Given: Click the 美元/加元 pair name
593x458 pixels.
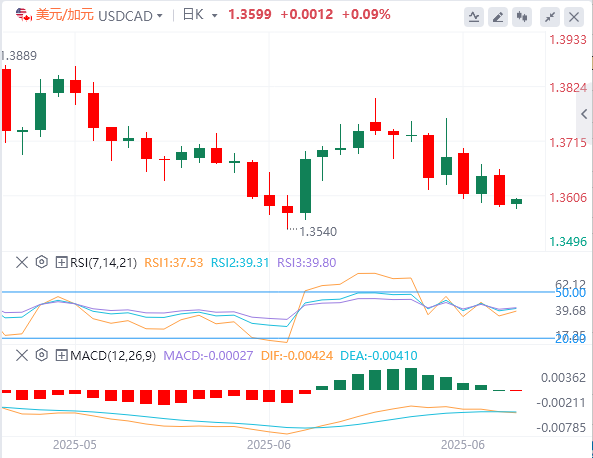Looking at the screenshot, I should click(x=64, y=15).
